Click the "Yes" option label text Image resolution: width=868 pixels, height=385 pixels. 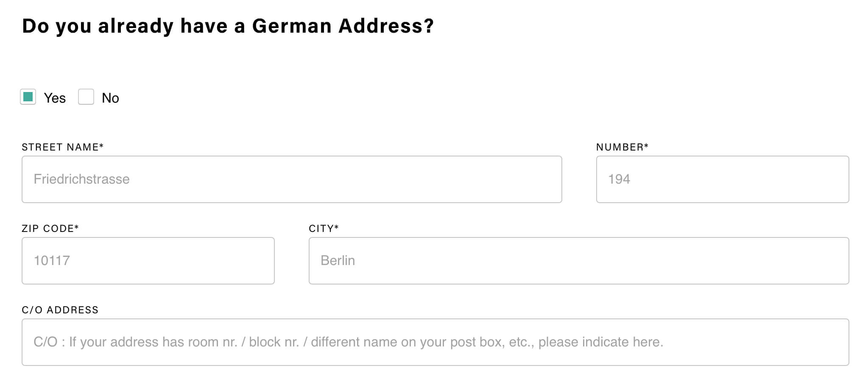55,98
